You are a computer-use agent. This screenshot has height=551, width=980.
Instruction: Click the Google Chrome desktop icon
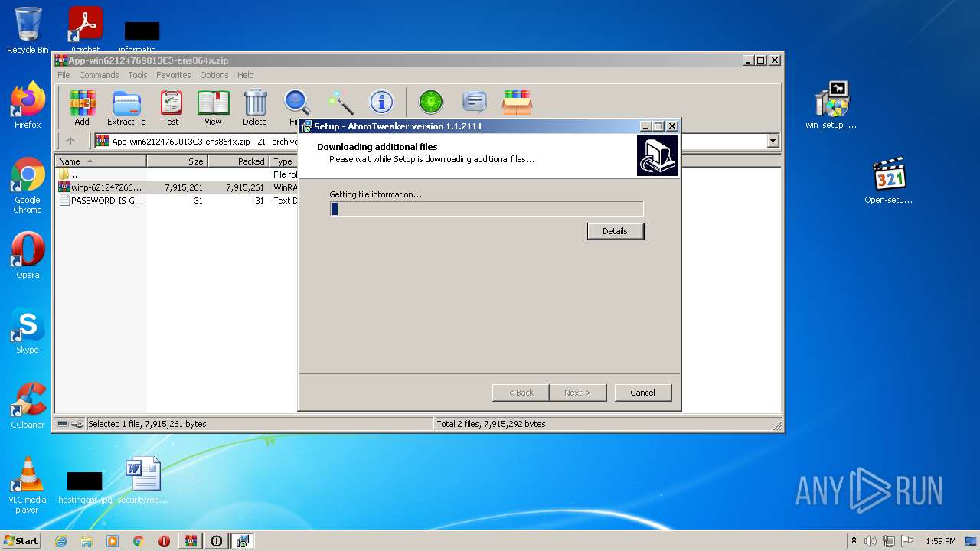click(x=28, y=186)
